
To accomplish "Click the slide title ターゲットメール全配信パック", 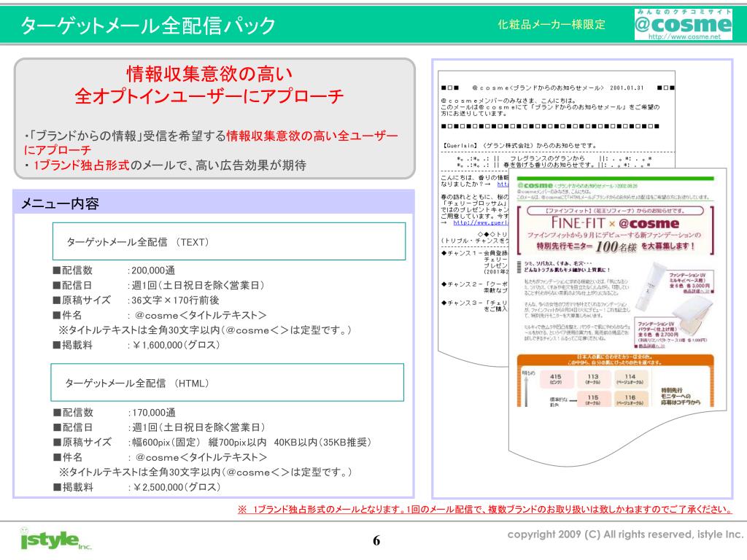I will tap(148, 26).
